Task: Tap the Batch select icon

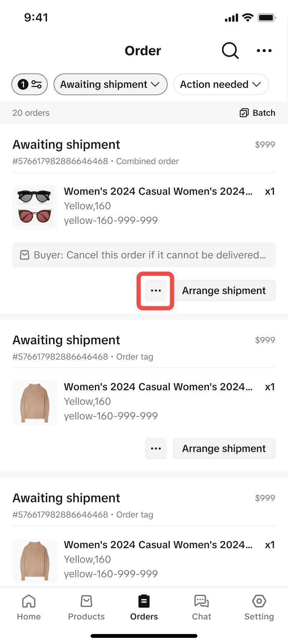Action: coord(244,113)
